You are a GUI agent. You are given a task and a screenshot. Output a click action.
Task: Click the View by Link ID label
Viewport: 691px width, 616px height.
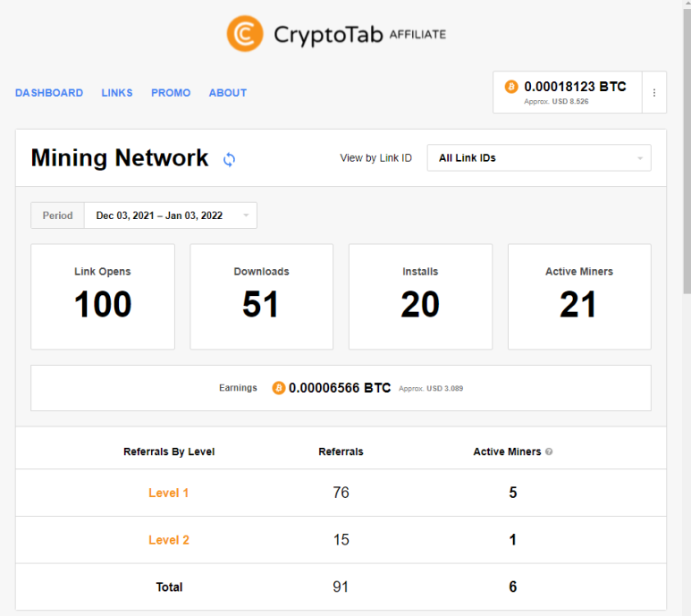click(x=376, y=157)
